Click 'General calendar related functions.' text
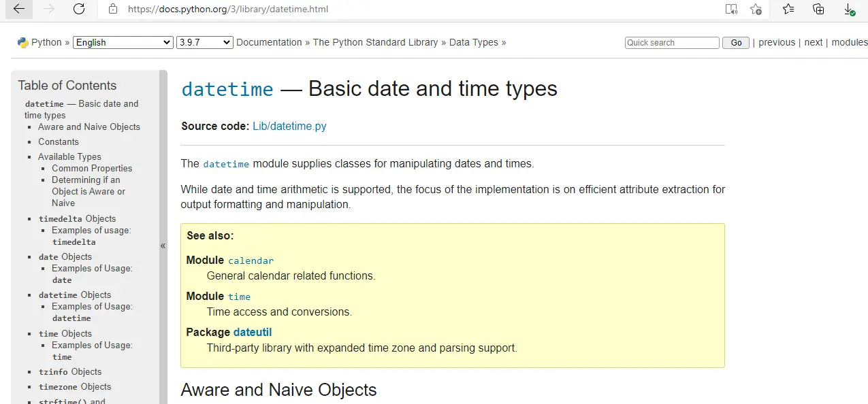Screen dimensions: 868x404 pos(291,275)
